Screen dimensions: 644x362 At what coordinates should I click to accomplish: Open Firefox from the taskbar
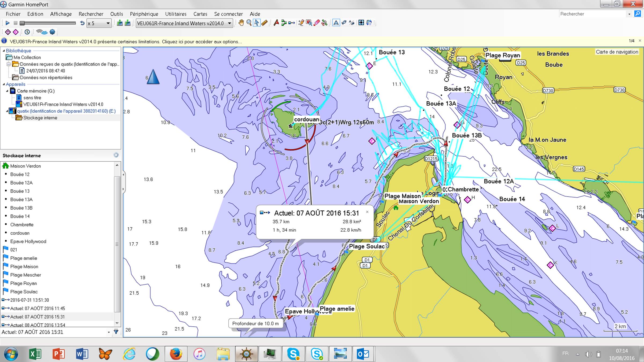176,354
